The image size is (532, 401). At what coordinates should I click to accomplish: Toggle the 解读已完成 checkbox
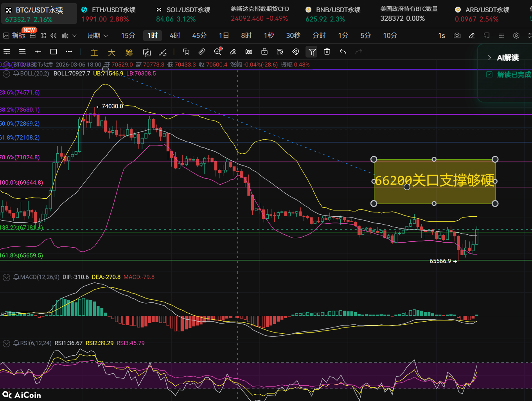click(489, 74)
